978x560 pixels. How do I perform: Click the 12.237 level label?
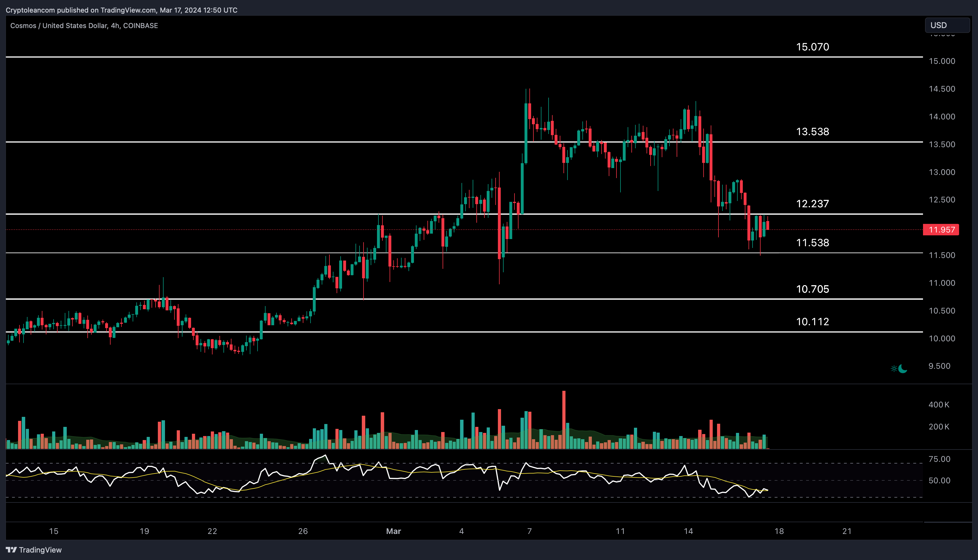click(x=812, y=204)
